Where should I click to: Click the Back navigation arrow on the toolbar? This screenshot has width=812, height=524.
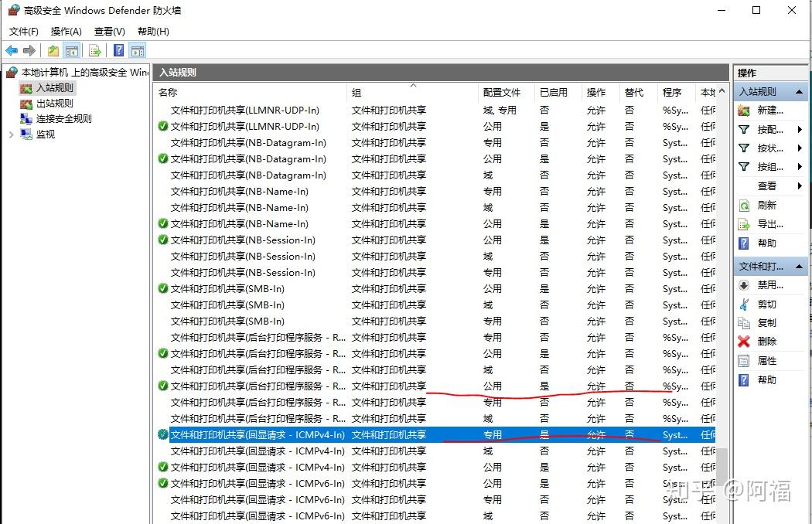coord(12,51)
